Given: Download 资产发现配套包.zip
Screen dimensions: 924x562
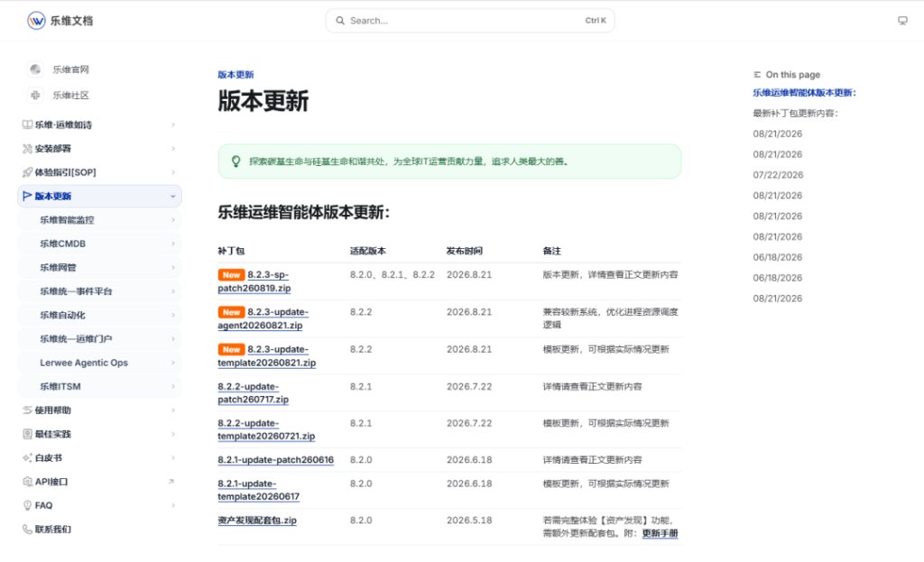Looking at the screenshot, I should (x=257, y=521).
